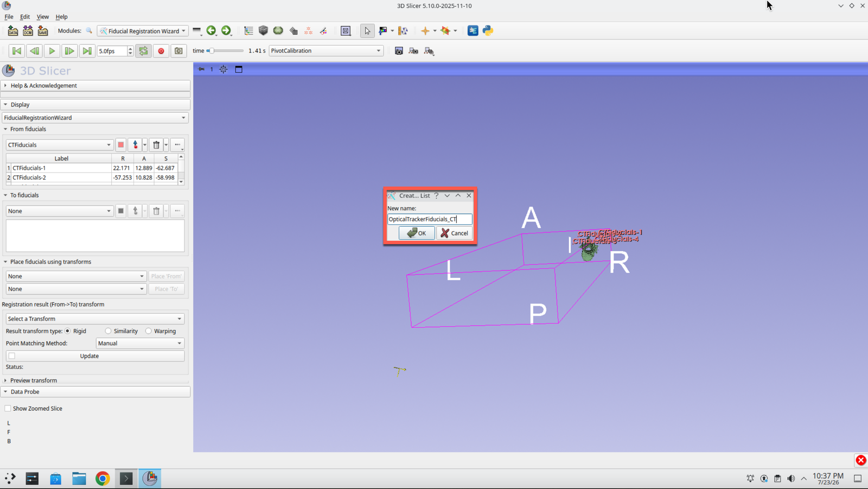
Task: Go to previous module with green back arrow
Action: tap(211, 31)
